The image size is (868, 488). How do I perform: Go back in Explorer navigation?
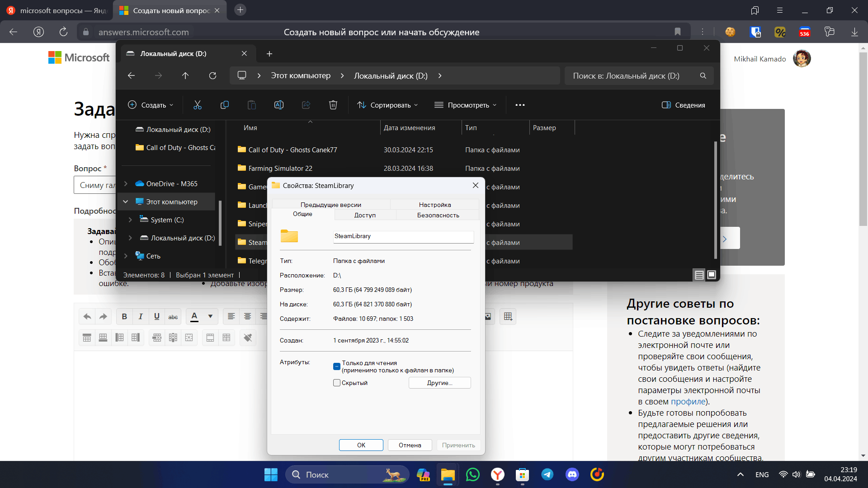click(131, 75)
